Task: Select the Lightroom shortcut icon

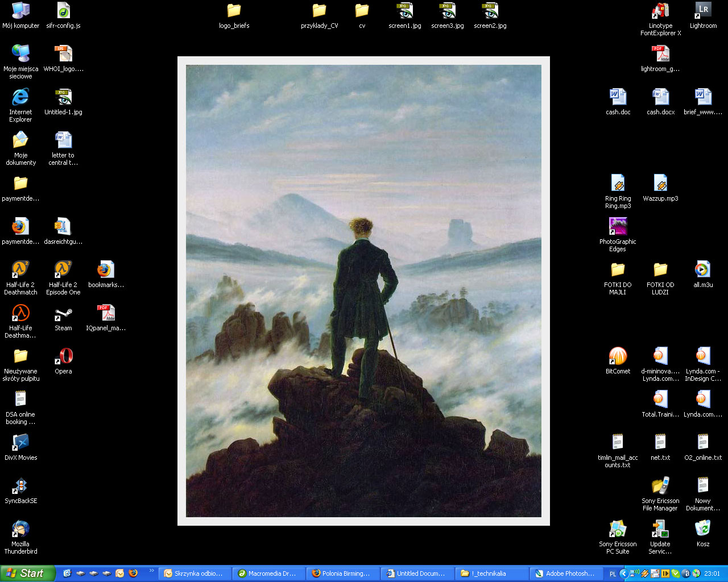Action: pyautogui.click(x=703, y=11)
